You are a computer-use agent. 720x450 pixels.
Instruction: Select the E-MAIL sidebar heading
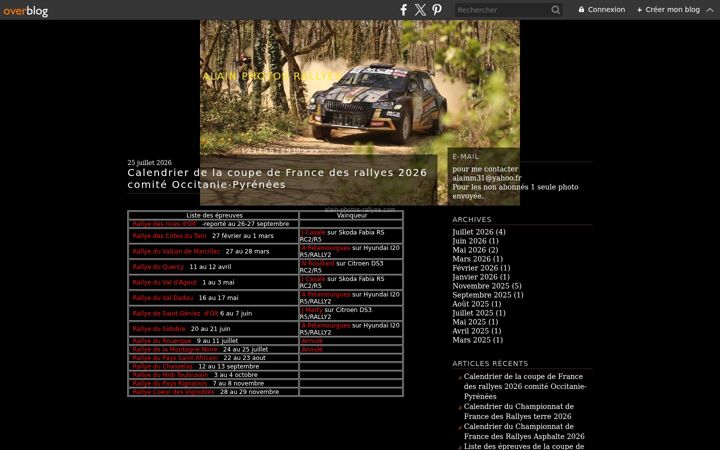pyautogui.click(x=466, y=157)
